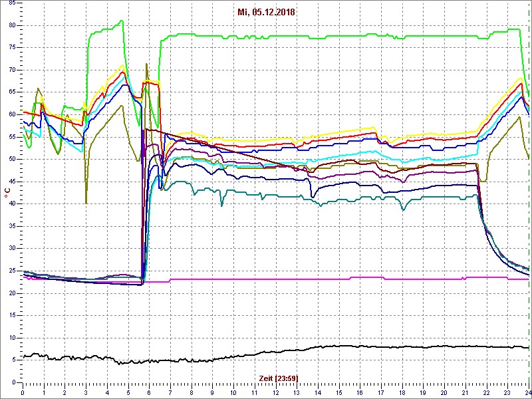The height and width of the screenshot is (399, 532).
Task: Select hour 22 label on time axis
Action: click(487, 392)
